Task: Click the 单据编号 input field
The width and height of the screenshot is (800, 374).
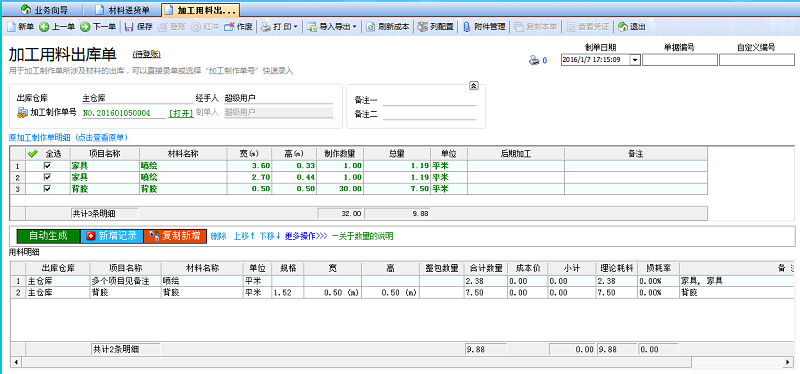Action: (680, 60)
